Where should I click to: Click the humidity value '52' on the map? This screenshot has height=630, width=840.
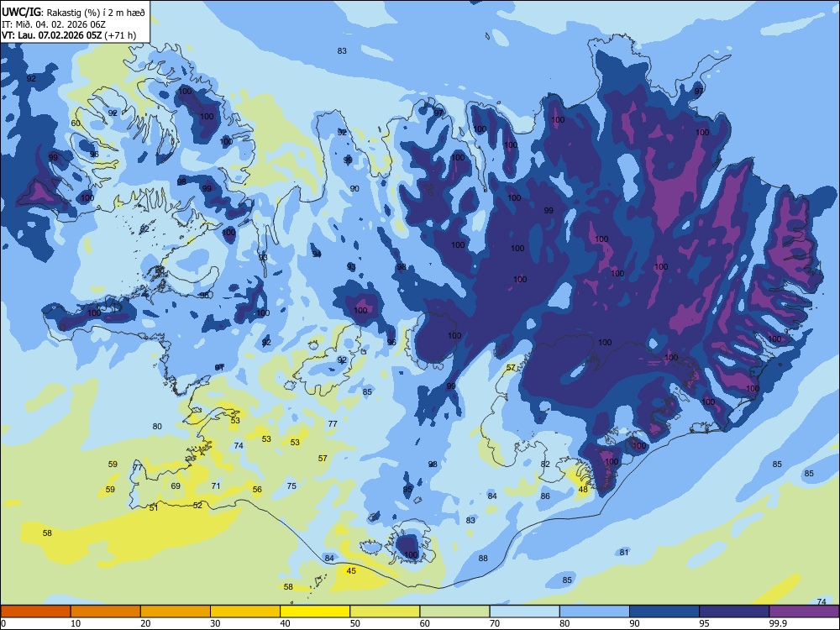[x=197, y=505]
